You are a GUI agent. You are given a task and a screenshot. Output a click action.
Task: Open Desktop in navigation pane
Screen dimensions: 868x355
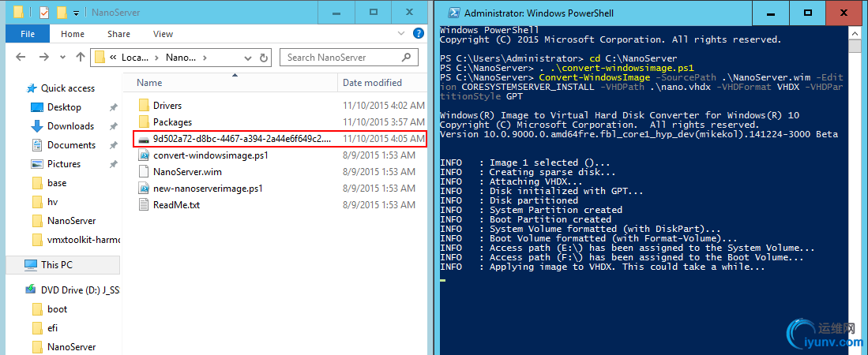64,107
